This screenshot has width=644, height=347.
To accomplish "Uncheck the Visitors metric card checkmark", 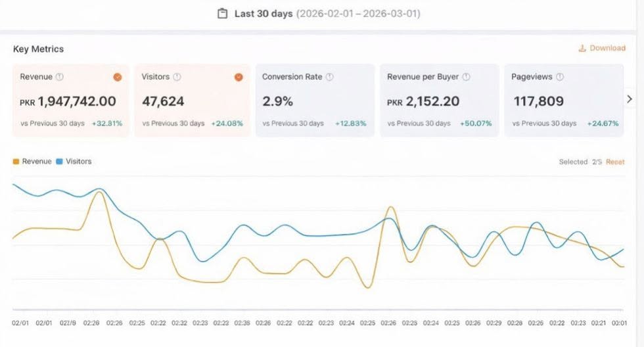I will tap(239, 77).
